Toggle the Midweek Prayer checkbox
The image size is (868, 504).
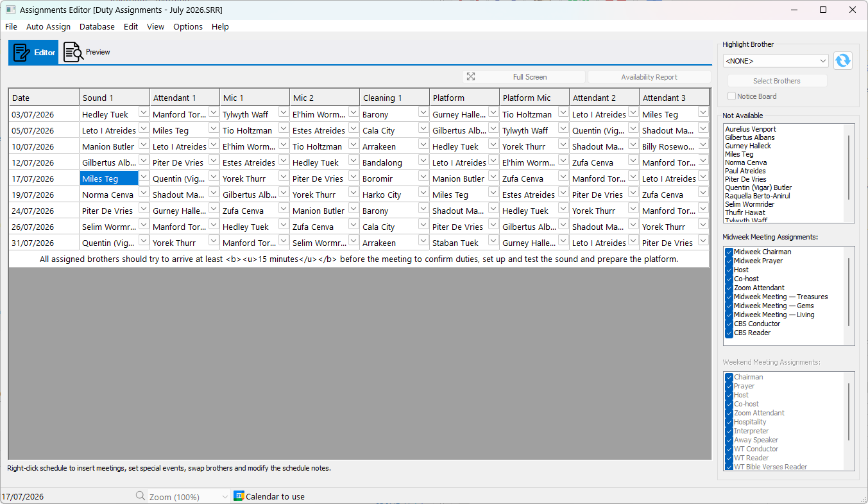pyautogui.click(x=729, y=261)
